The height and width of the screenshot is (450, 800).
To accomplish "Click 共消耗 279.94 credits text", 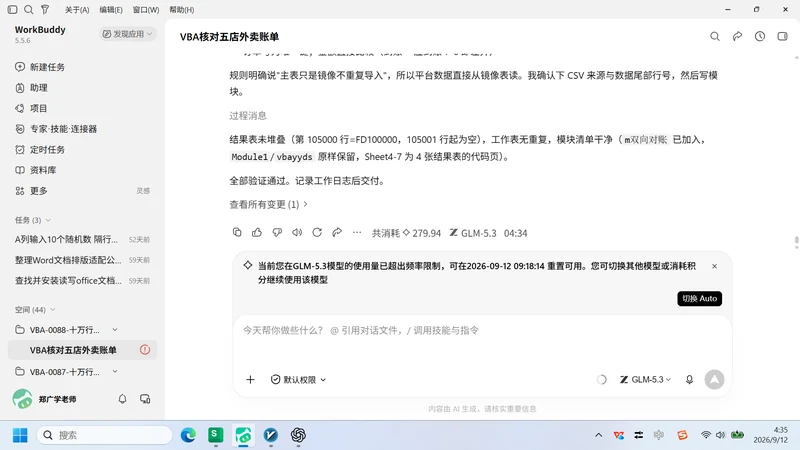I will (x=406, y=233).
